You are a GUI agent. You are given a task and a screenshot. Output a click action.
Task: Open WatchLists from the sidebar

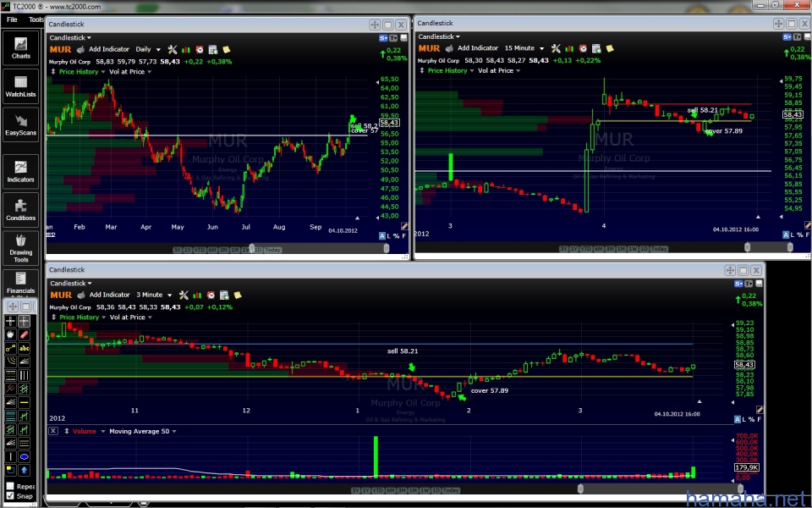click(20, 86)
